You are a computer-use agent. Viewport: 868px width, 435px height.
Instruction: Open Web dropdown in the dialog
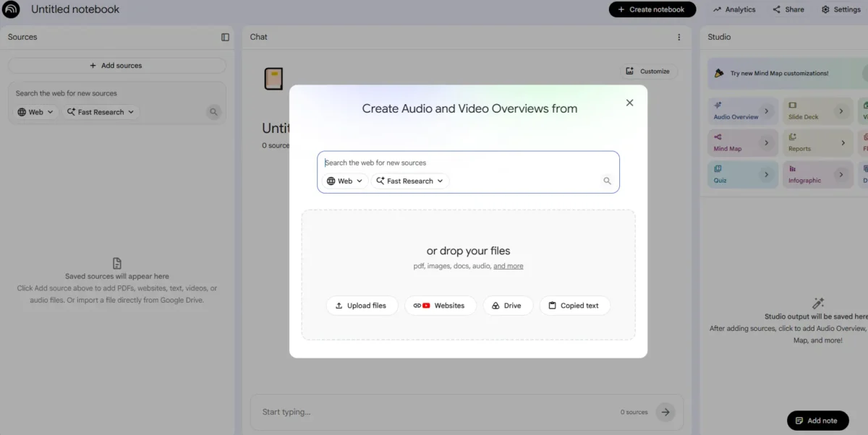345,181
